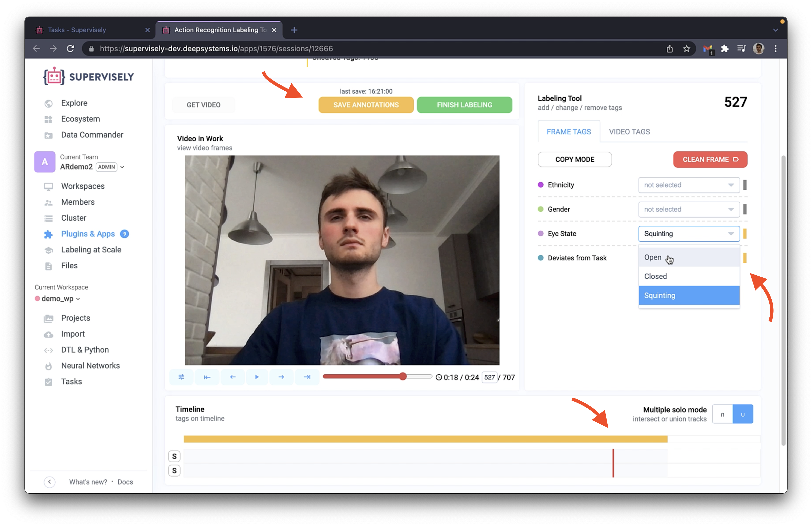Click video progress slider handle
This screenshot has height=526, width=812.
[403, 376]
